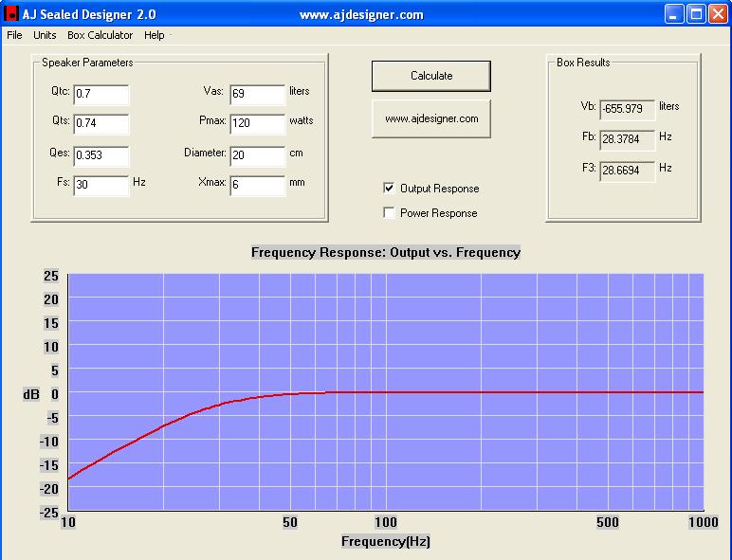Click the 500 tick on frequency axis
732x560 pixels.
[x=608, y=522]
